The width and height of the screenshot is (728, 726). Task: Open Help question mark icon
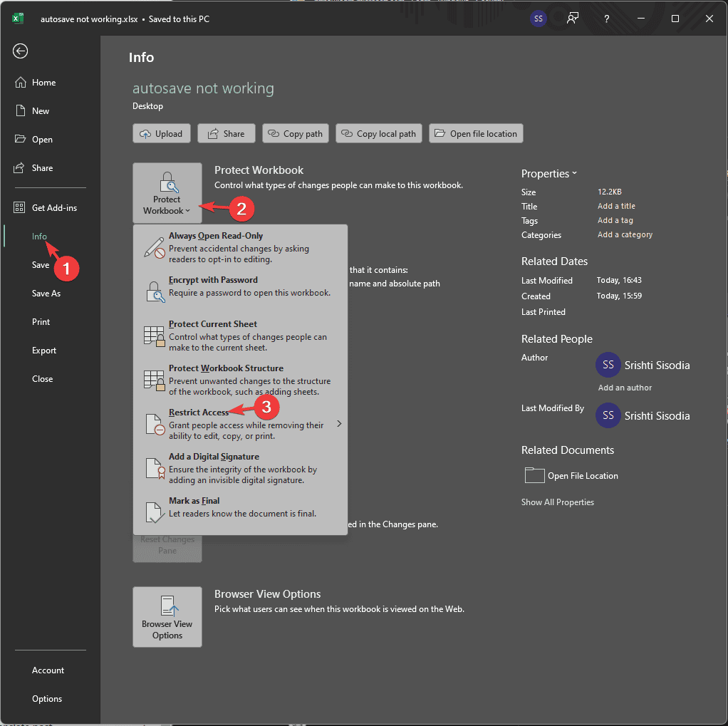(606, 19)
